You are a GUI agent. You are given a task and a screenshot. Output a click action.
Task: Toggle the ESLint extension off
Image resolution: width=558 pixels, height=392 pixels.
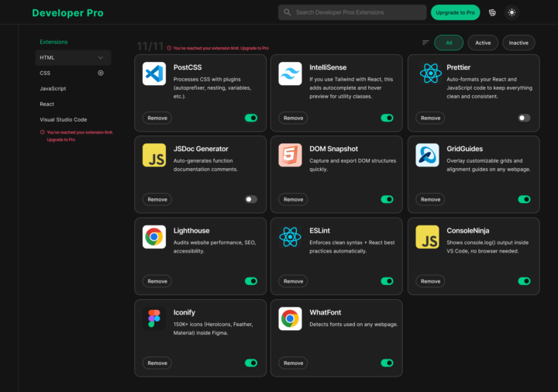click(387, 281)
